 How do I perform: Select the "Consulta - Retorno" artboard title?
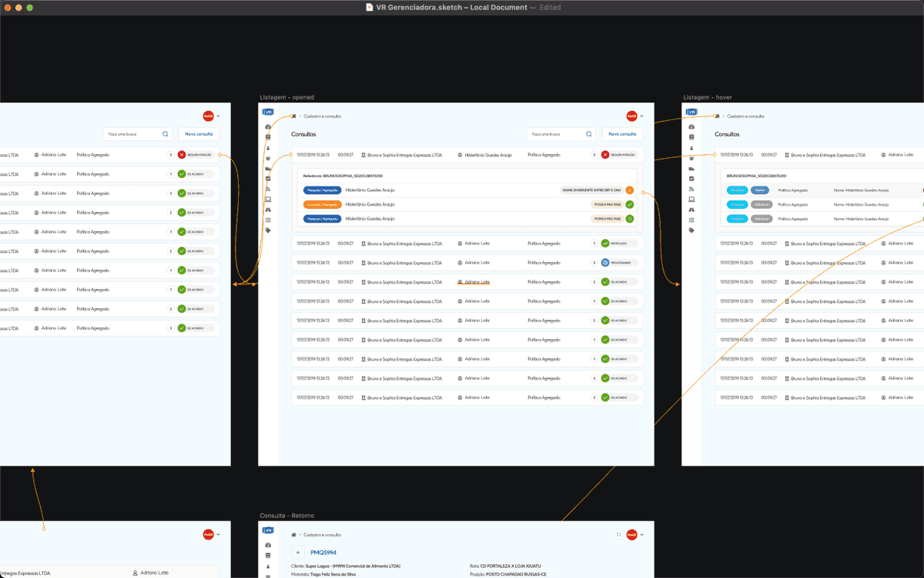286,516
